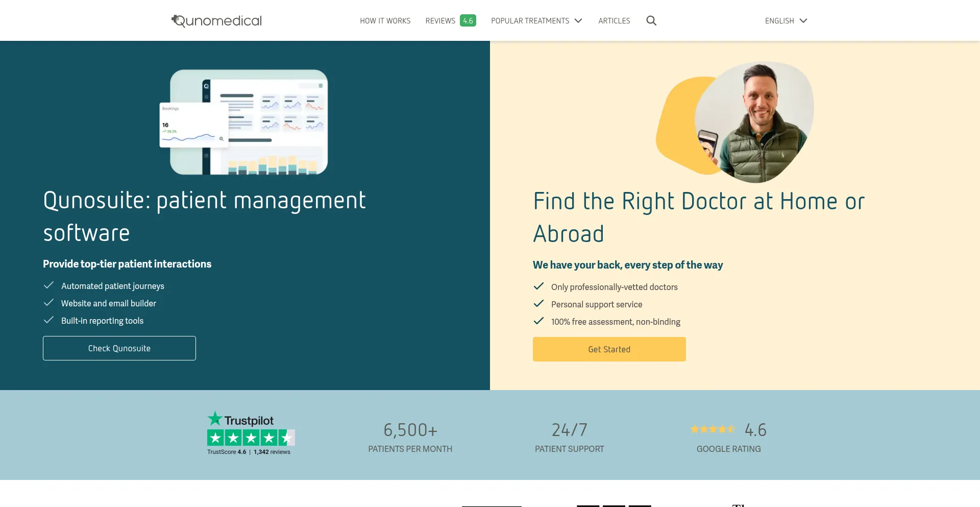Viewport: 980px width, 507px height.
Task: Click the Get Started button
Action: (609, 349)
